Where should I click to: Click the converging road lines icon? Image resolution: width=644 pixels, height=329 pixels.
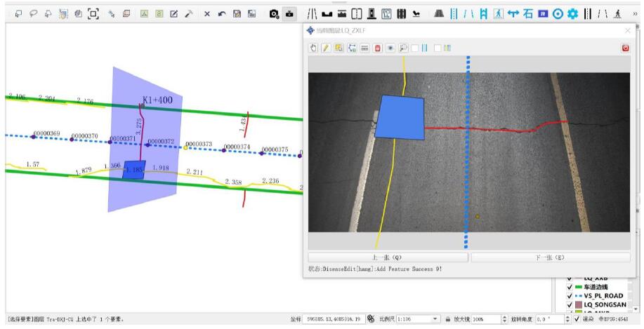(x=312, y=14)
